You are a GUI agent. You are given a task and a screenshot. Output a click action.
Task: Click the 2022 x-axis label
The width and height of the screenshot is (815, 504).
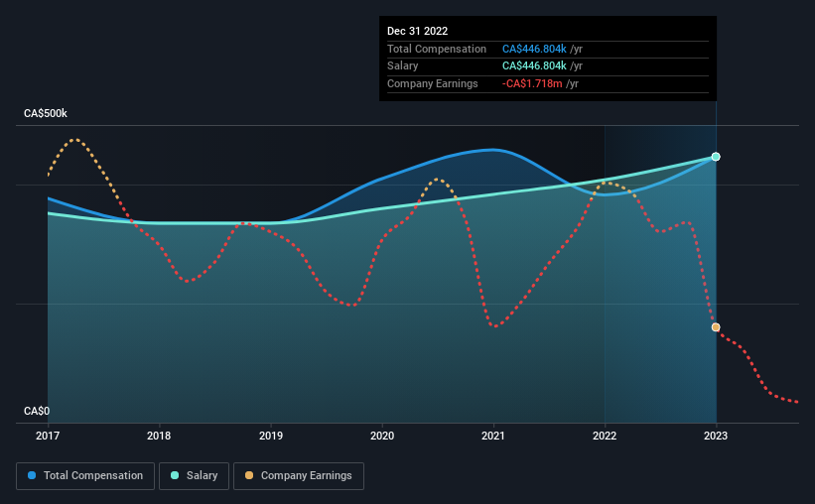pos(605,436)
